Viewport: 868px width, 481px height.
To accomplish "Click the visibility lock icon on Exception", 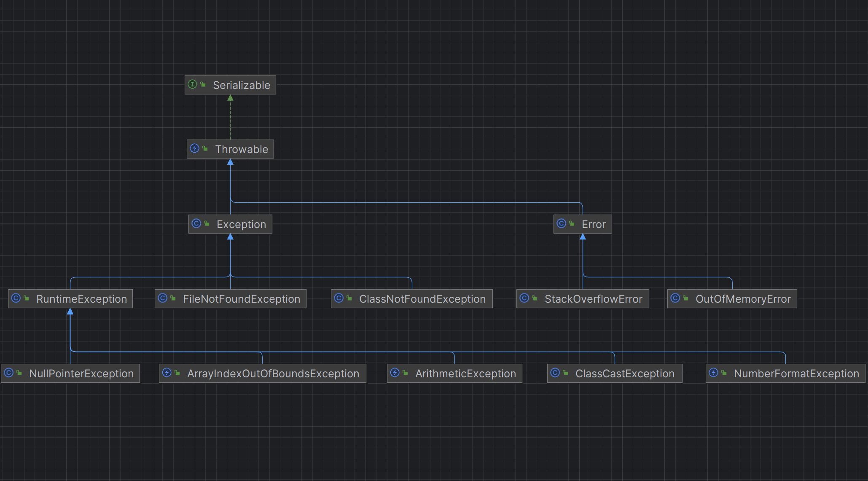I will point(207,223).
